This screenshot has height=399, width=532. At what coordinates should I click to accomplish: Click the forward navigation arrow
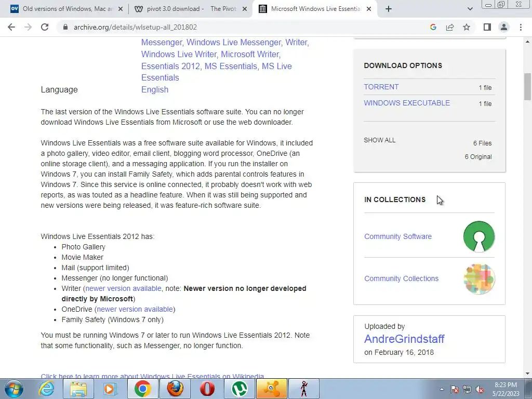click(28, 27)
